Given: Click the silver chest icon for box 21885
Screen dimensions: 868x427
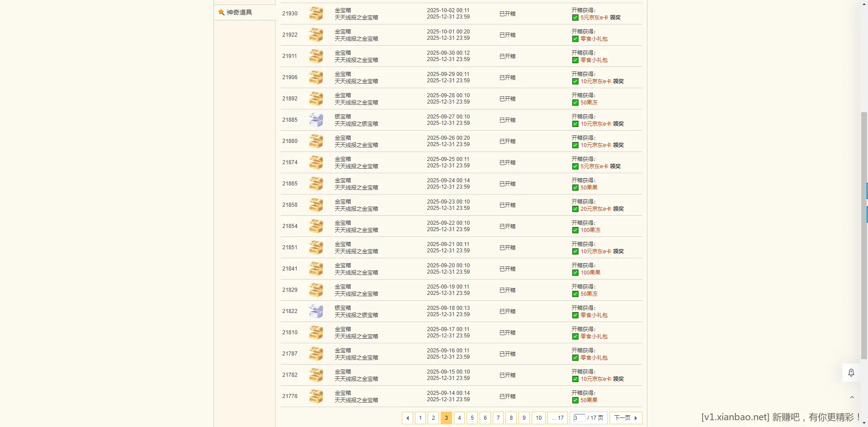Looking at the screenshot, I should [316, 120].
